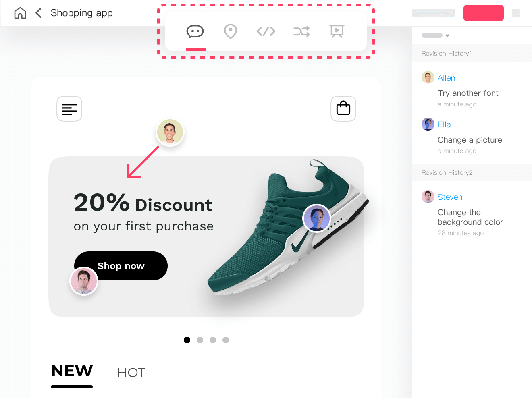The image size is (532, 398).
Task: Click the red button in header
Action: coord(484,13)
